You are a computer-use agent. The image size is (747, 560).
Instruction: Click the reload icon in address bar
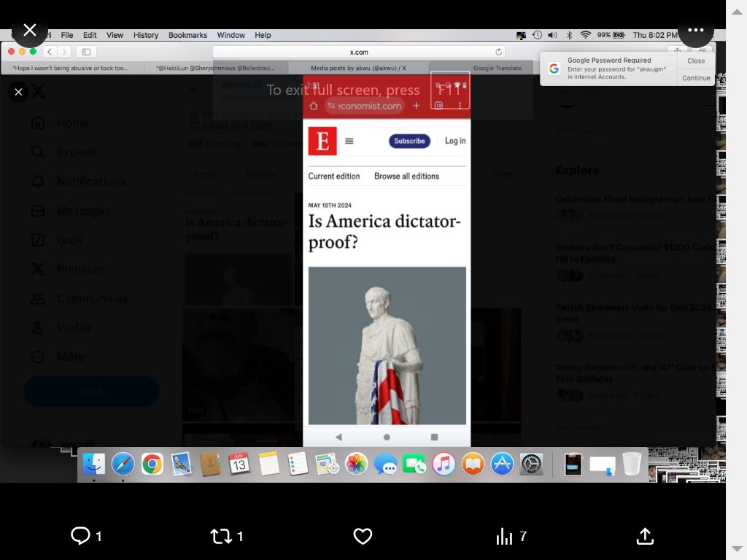498,52
